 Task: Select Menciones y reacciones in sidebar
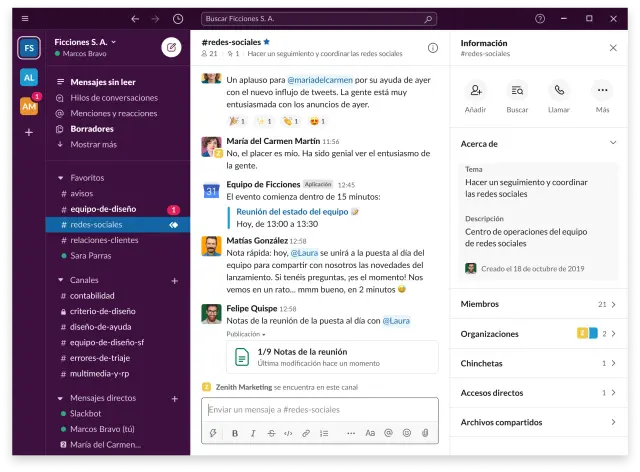[114, 113]
